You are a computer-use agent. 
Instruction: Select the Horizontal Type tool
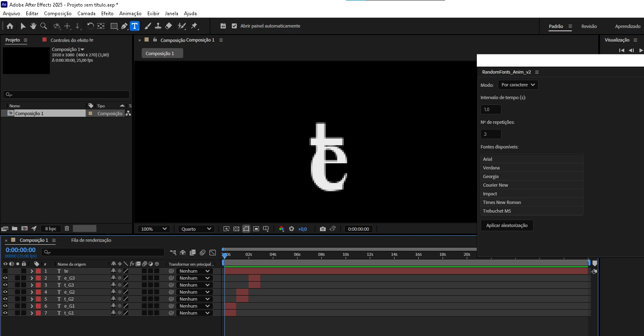click(135, 26)
